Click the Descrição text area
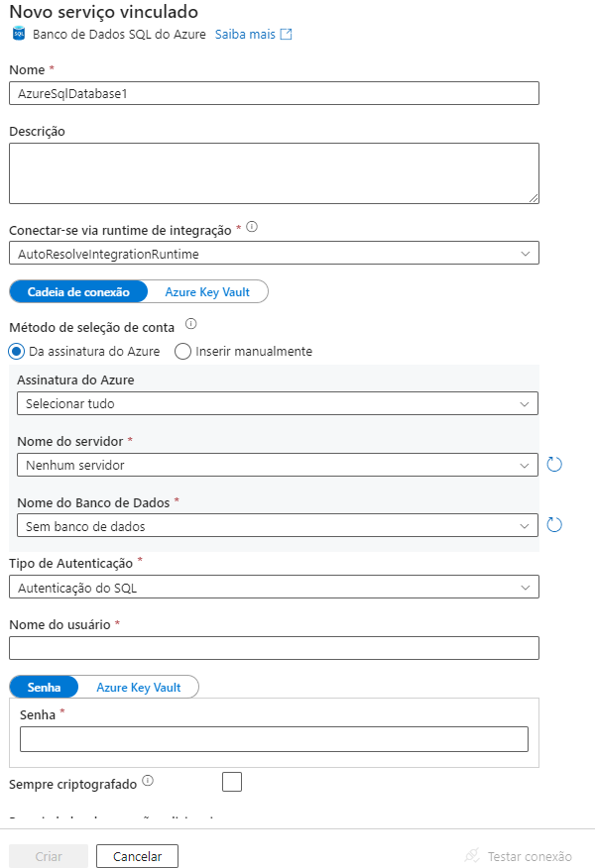This screenshot has width=595, height=868. tap(274, 173)
